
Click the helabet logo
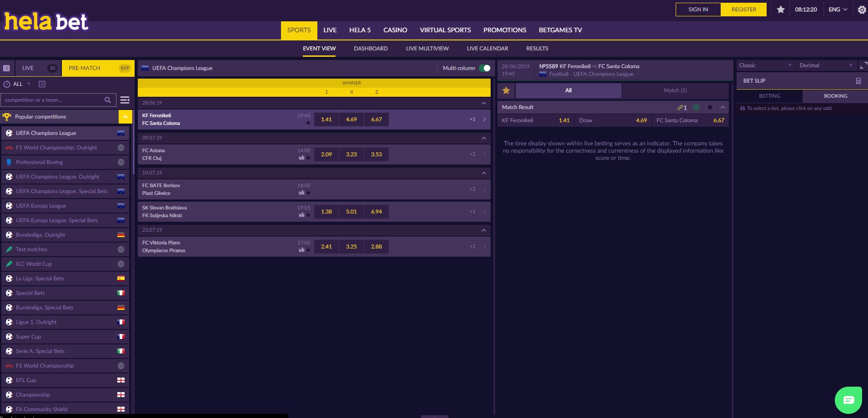pos(46,21)
